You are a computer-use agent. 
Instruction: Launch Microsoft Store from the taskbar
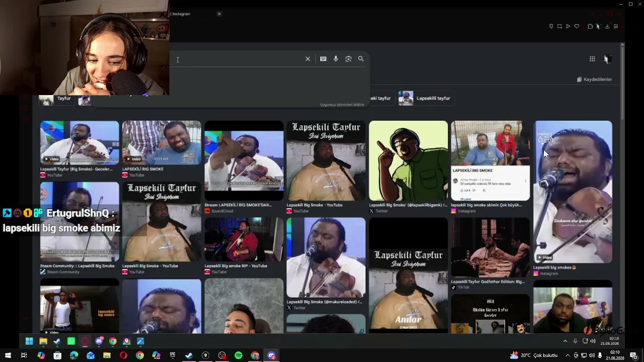tap(57, 355)
